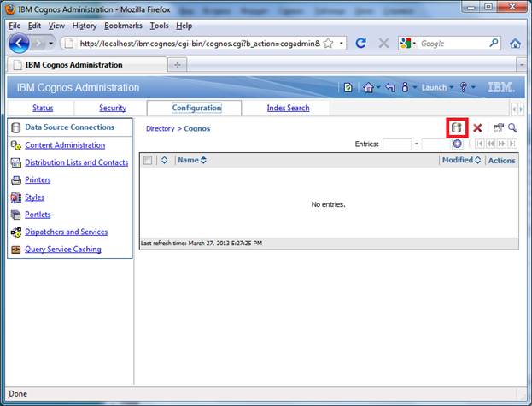This screenshot has height=406, width=532.
Task: Open the Printers link
Action: [38, 179]
